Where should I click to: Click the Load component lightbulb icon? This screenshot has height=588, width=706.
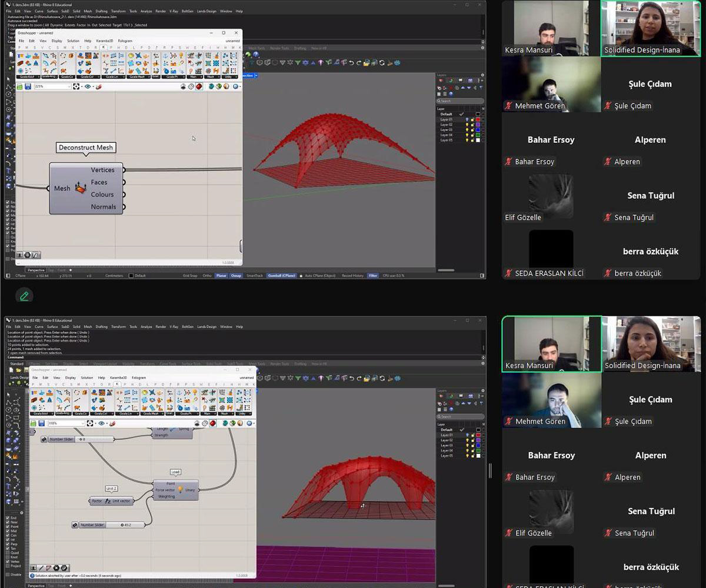pyautogui.click(x=180, y=489)
